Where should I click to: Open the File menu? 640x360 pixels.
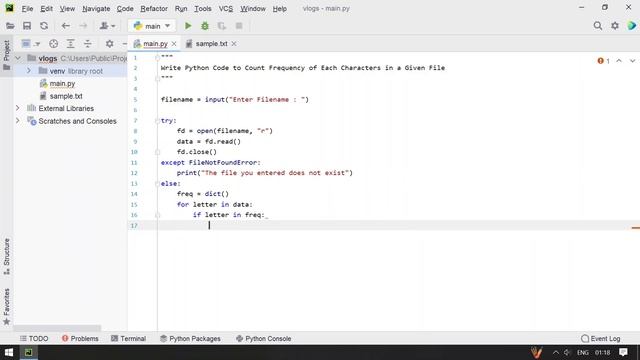[x=27, y=9]
